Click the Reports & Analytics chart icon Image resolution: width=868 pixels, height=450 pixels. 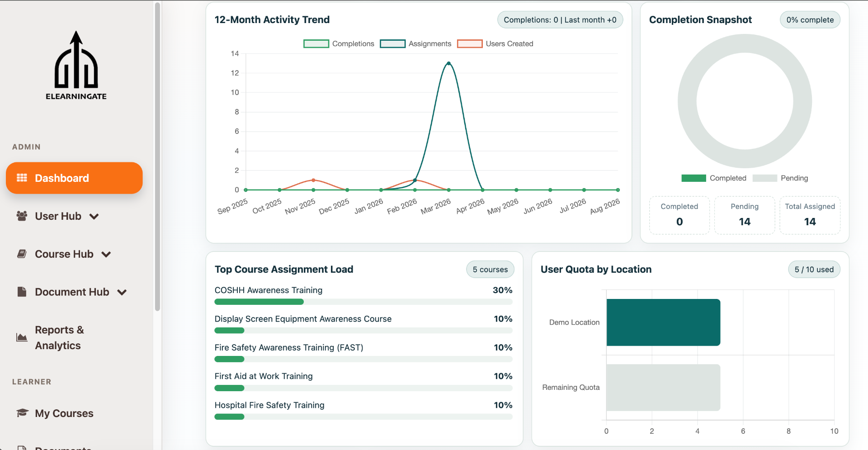[x=22, y=337]
